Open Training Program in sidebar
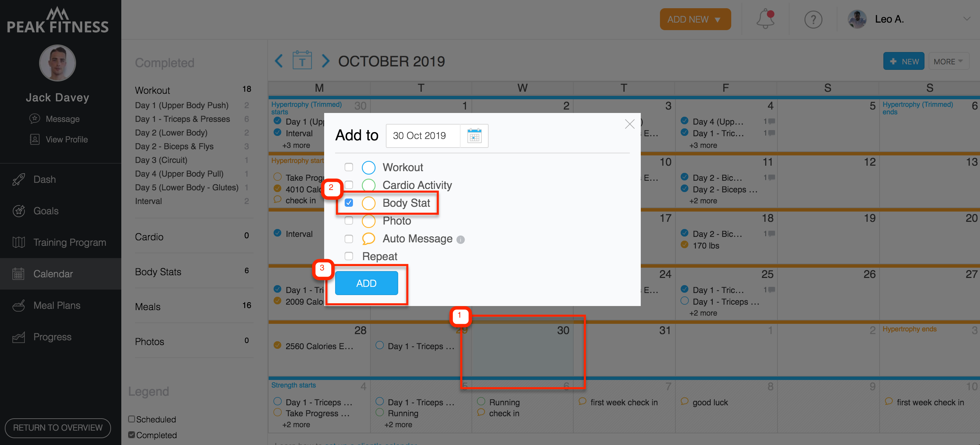 tap(61, 242)
